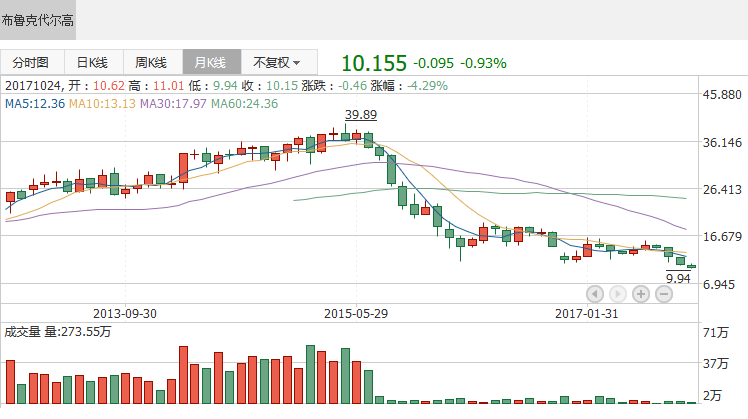This screenshot has height=419, width=748.
Task: Zoom in chart using plus button
Action: (x=641, y=294)
